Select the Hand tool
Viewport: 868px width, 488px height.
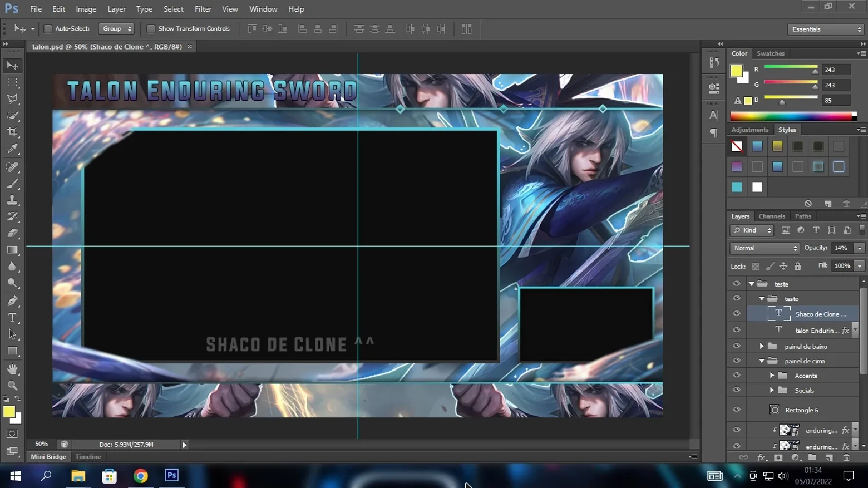pyautogui.click(x=12, y=369)
